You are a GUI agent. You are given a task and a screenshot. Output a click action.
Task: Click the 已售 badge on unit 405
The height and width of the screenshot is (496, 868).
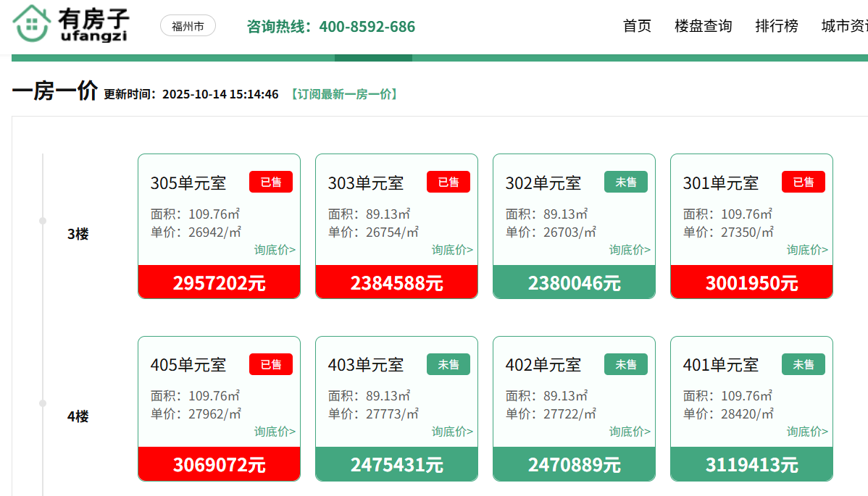pyautogui.click(x=271, y=364)
